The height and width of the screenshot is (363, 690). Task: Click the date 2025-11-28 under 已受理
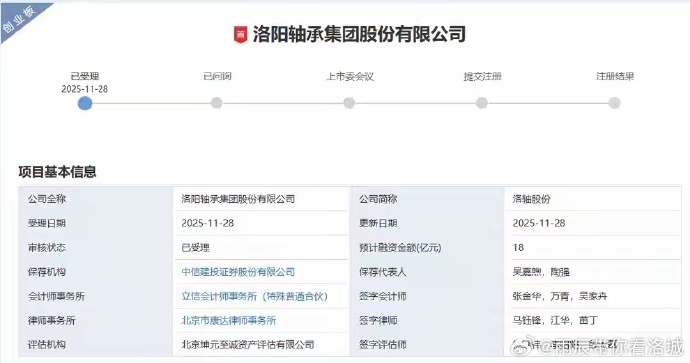(x=84, y=89)
